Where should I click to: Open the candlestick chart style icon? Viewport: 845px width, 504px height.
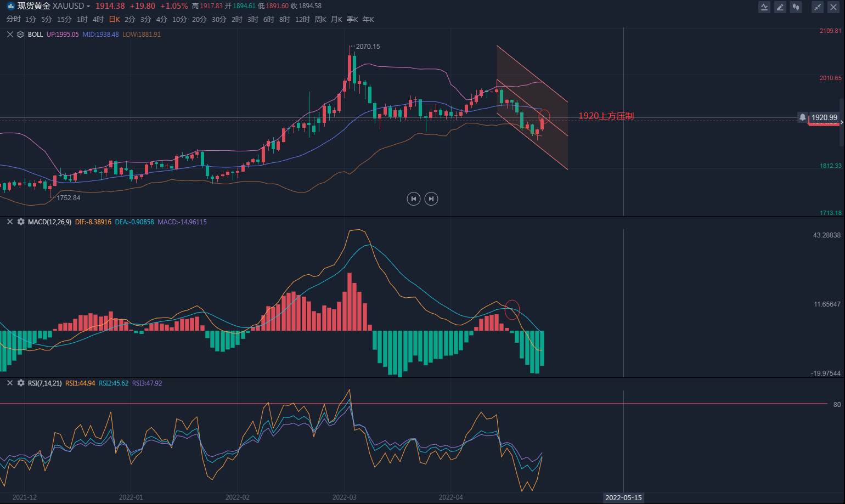[796, 7]
